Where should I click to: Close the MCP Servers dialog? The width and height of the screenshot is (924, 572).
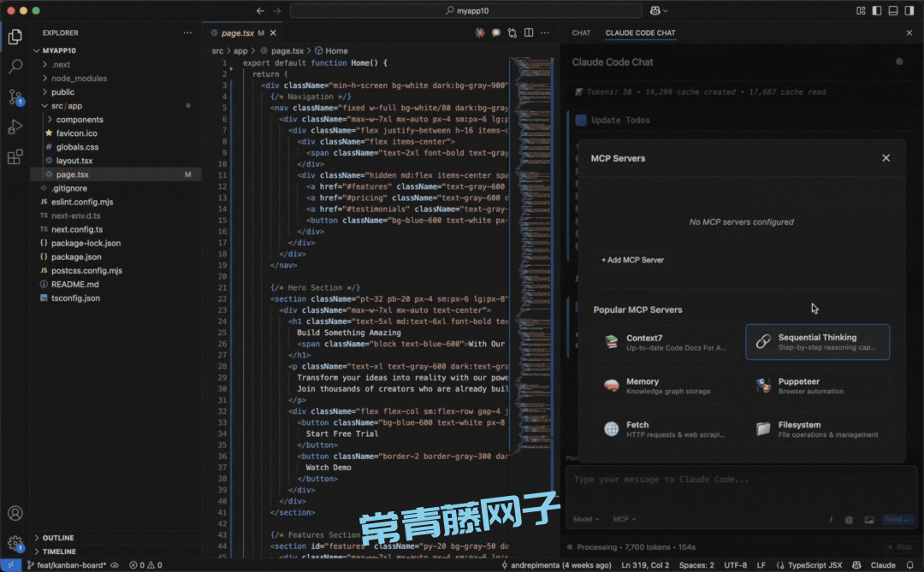point(885,158)
